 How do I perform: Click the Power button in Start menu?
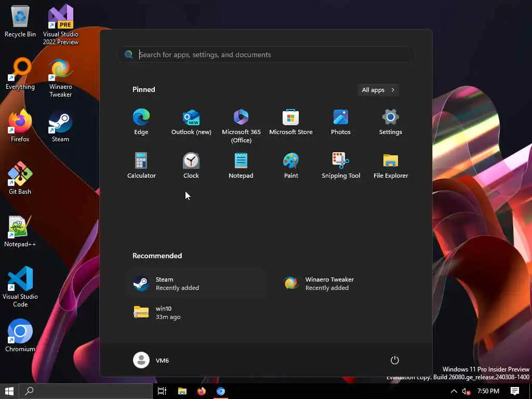(395, 360)
